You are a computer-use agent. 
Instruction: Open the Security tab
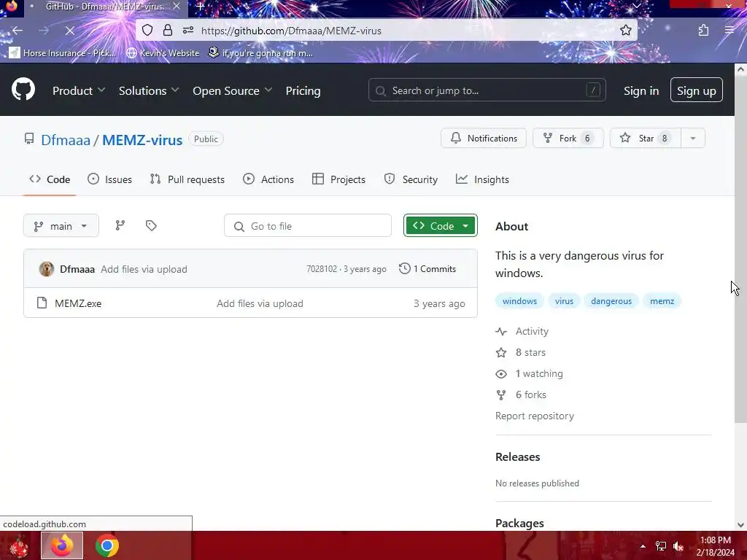411,179
